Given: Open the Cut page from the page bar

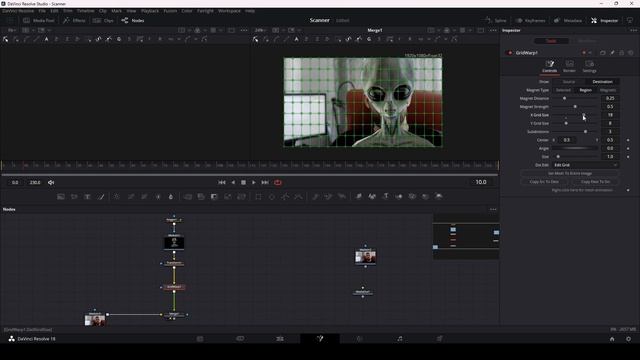Looking at the screenshot, I should pos(240,339).
